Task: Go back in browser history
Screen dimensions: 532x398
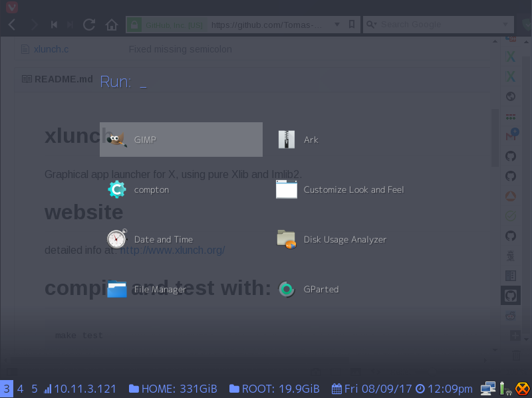Action: (12, 25)
